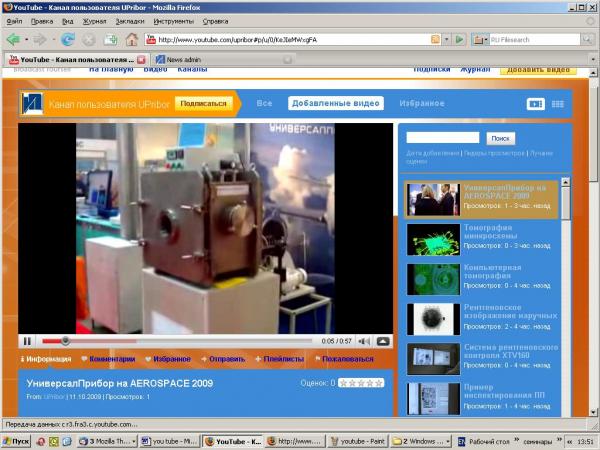Screen dimensions: 600x450
Task: Click the green Go arrow button
Action: click(x=460, y=39)
